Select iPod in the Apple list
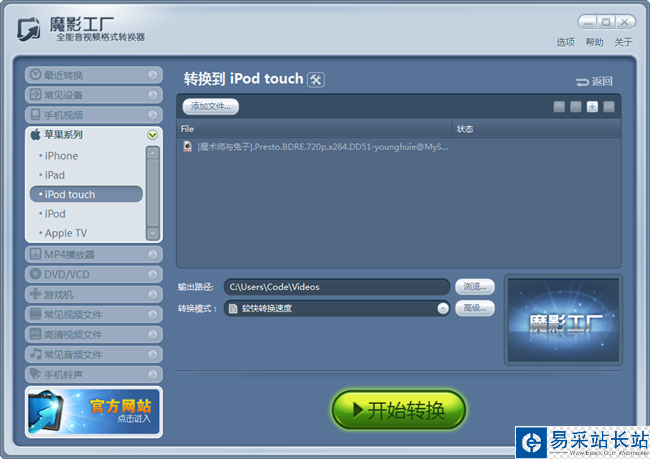650x459 pixels. click(x=86, y=214)
